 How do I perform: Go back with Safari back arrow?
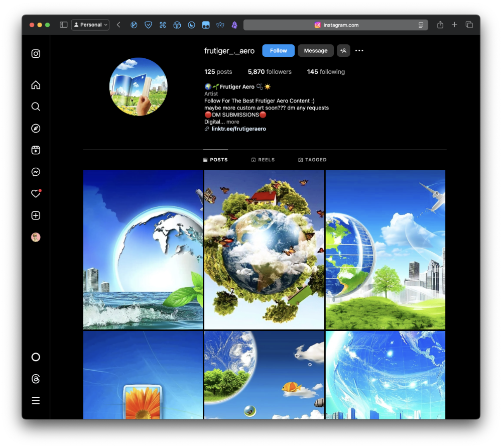[118, 25]
